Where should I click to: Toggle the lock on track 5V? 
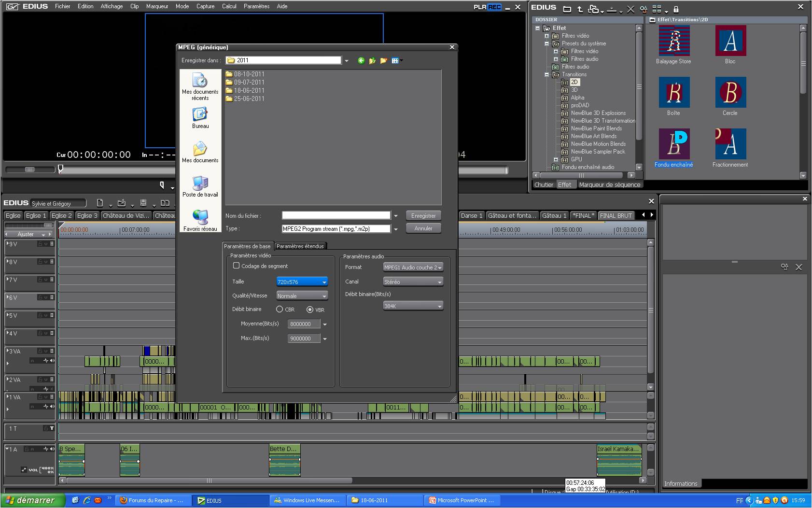click(41, 315)
